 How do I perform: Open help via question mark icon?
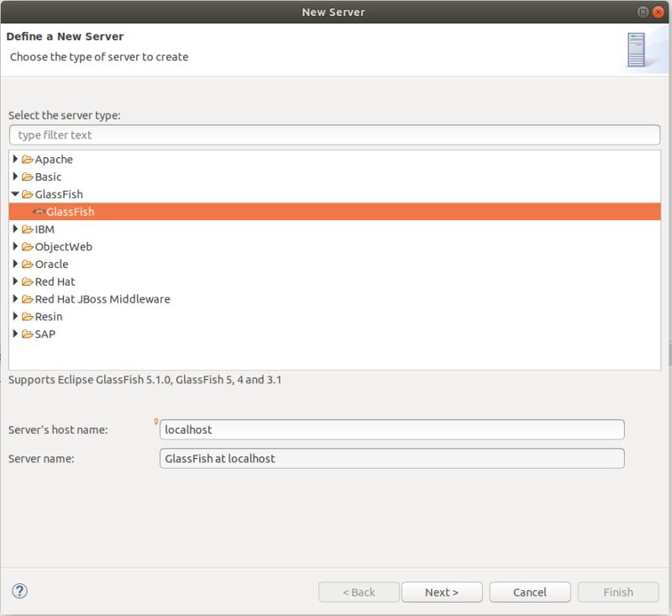[19, 591]
